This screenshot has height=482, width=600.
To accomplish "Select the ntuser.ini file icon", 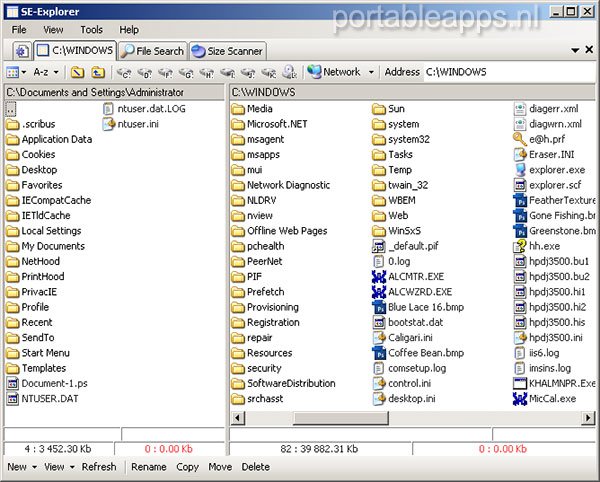I will point(109,124).
